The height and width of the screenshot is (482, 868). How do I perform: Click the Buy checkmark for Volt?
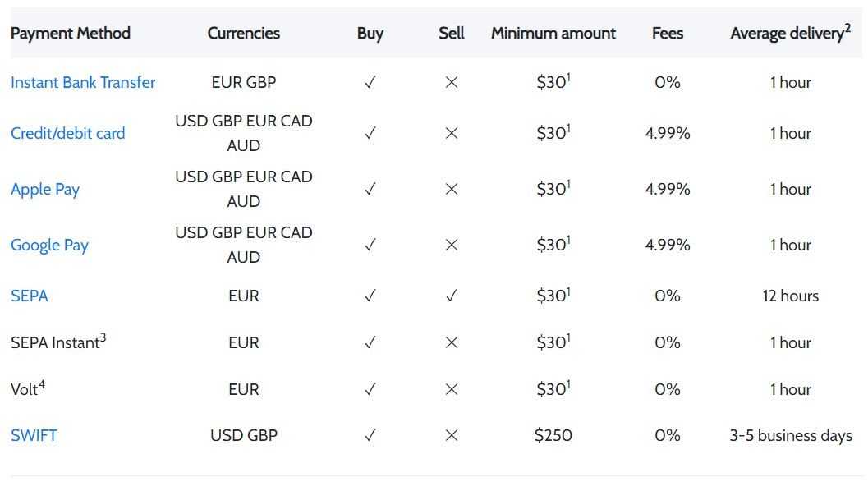point(370,389)
